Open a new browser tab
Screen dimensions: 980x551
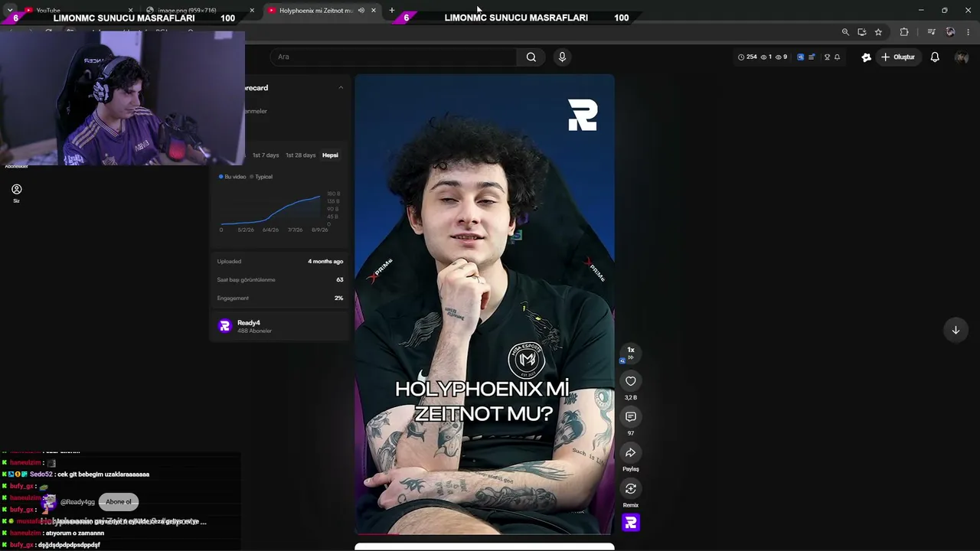pos(392,10)
